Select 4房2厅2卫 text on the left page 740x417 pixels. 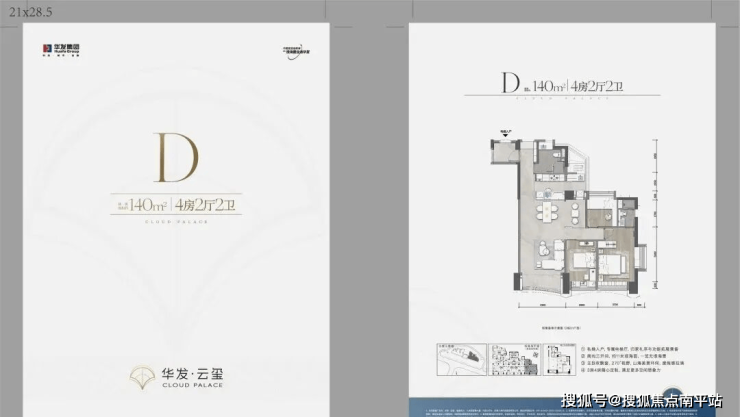pos(206,205)
